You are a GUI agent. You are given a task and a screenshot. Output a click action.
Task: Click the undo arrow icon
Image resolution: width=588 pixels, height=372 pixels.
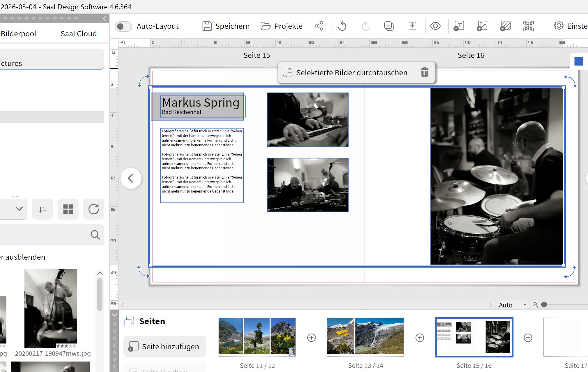[x=342, y=26]
